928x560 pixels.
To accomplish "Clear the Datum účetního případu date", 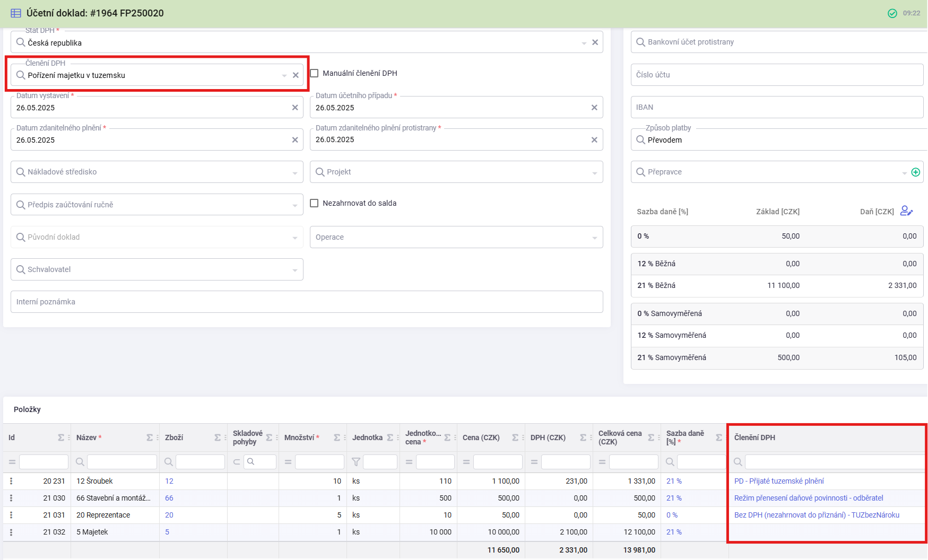I will point(594,108).
